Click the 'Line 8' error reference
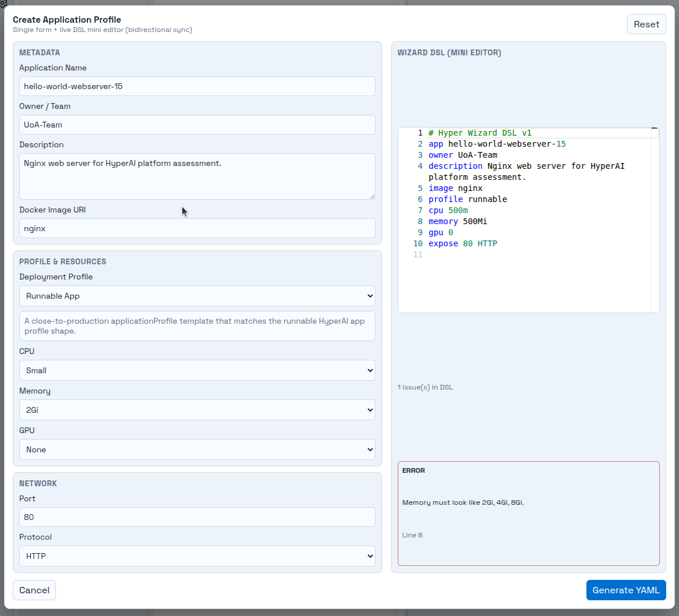The image size is (679, 616). [x=412, y=535]
